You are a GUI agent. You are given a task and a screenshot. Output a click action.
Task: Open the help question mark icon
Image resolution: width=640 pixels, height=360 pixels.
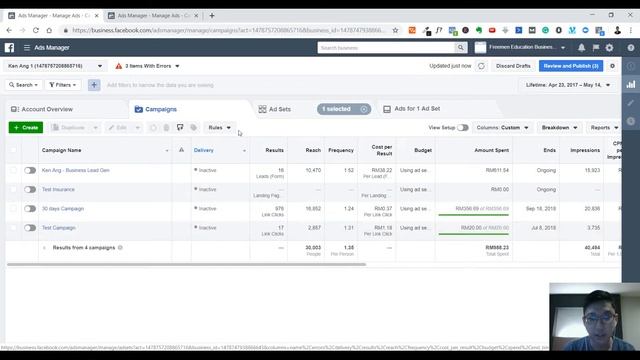[x=631, y=48]
